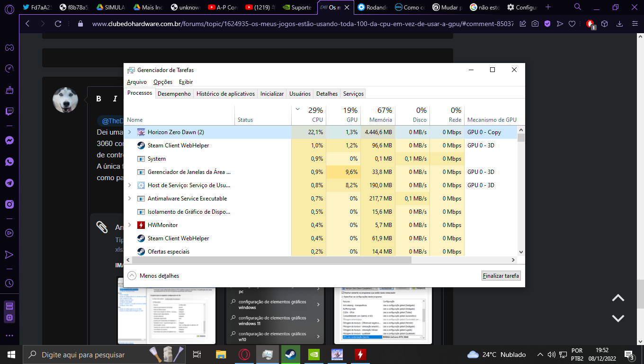Expand the HWMonitor process row
Screen dimensions: 644x364
130,225
